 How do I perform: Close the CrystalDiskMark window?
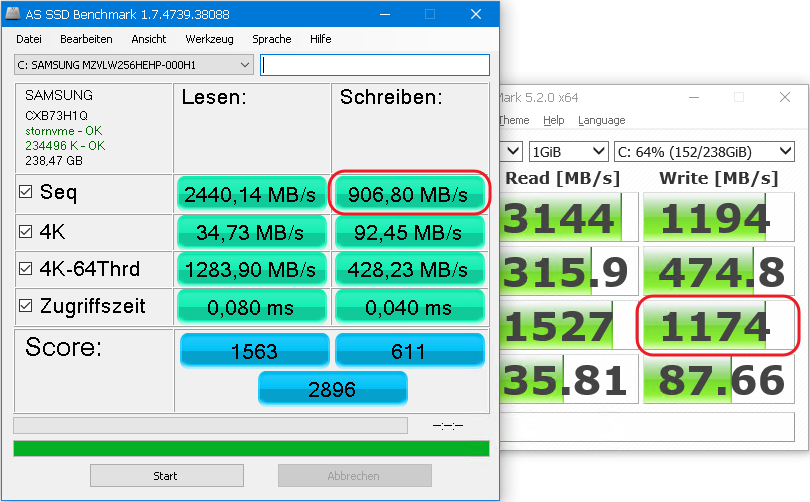(x=785, y=97)
